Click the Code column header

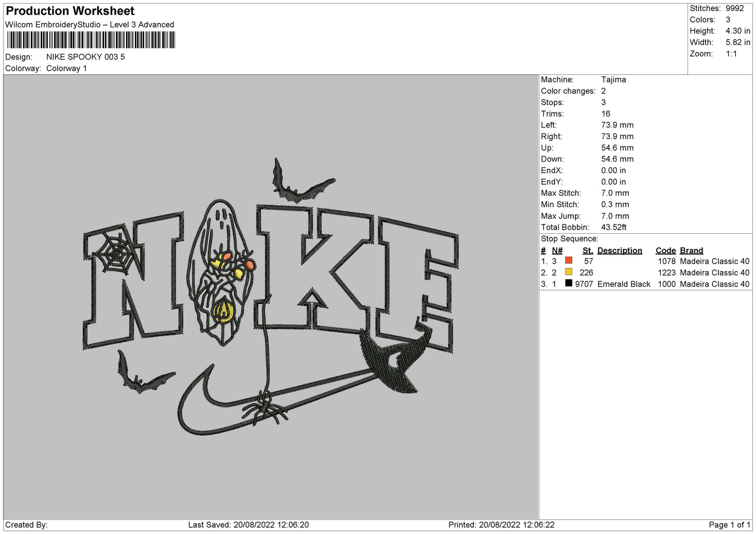tap(665, 251)
